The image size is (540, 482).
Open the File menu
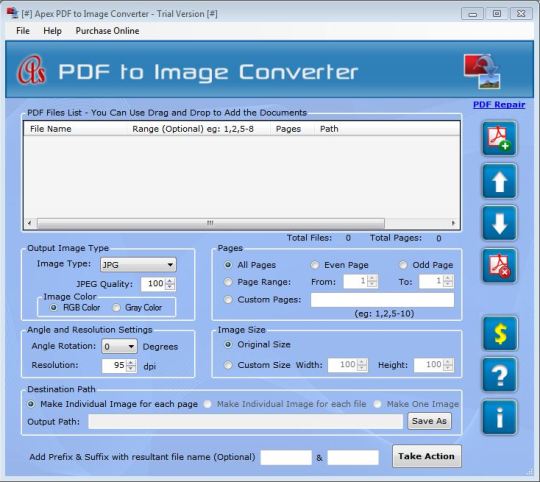23,31
